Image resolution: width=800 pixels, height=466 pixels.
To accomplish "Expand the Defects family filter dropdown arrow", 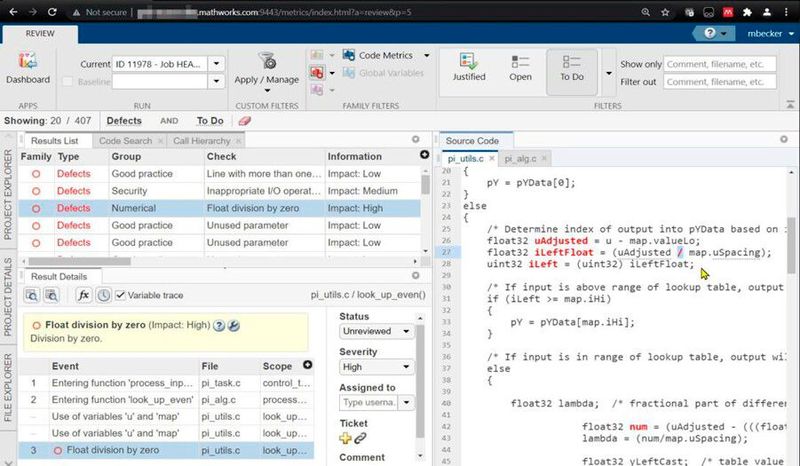I will click(332, 73).
